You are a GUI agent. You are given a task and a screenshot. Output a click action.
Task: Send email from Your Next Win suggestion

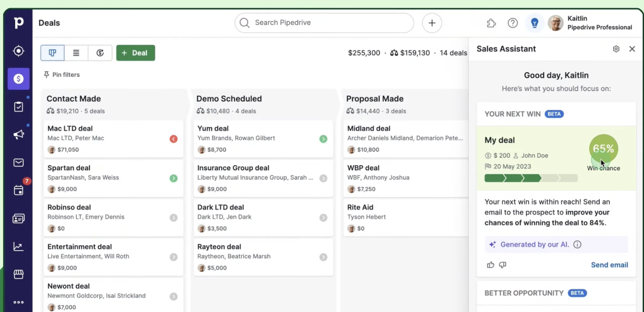(x=609, y=265)
